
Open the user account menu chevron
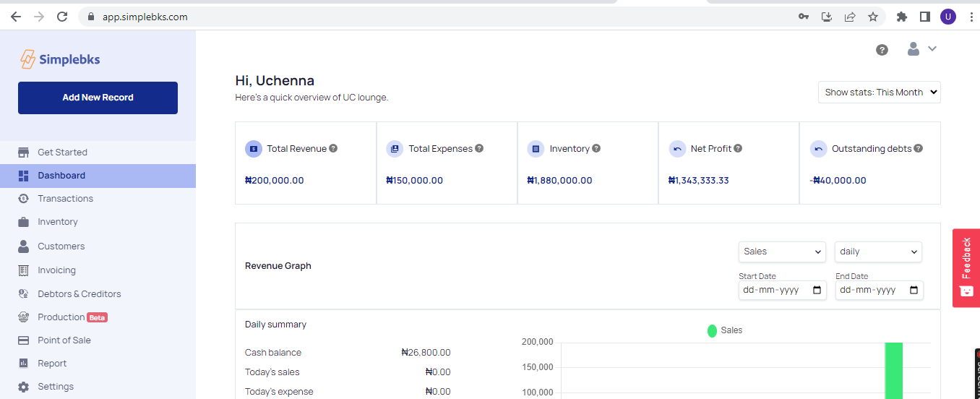tap(932, 48)
